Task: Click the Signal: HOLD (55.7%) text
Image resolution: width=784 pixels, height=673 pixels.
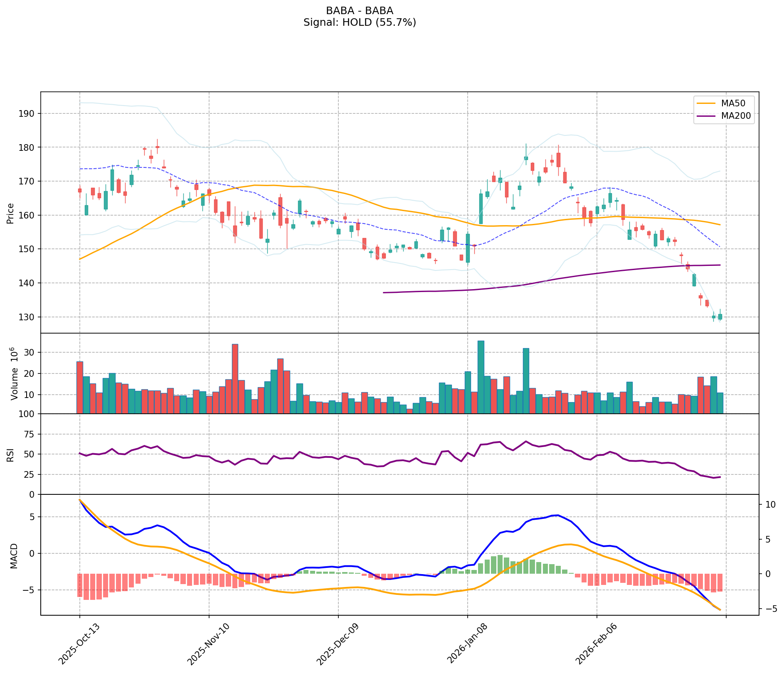Action: click(x=359, y=22)
